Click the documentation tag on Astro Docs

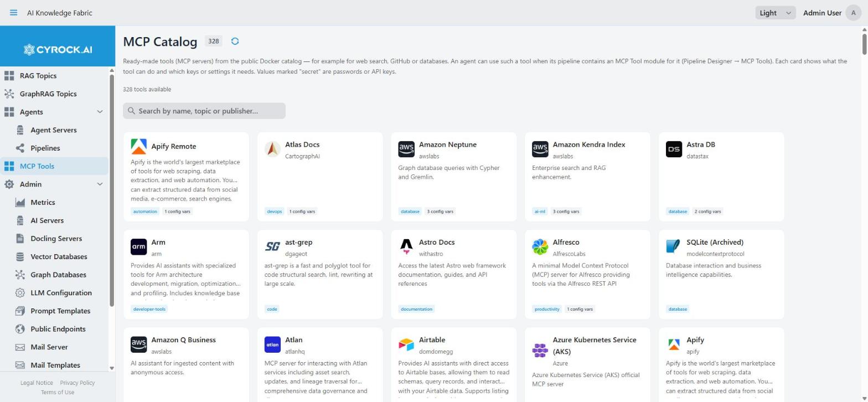pyautogui.click(x=416, y=309)
